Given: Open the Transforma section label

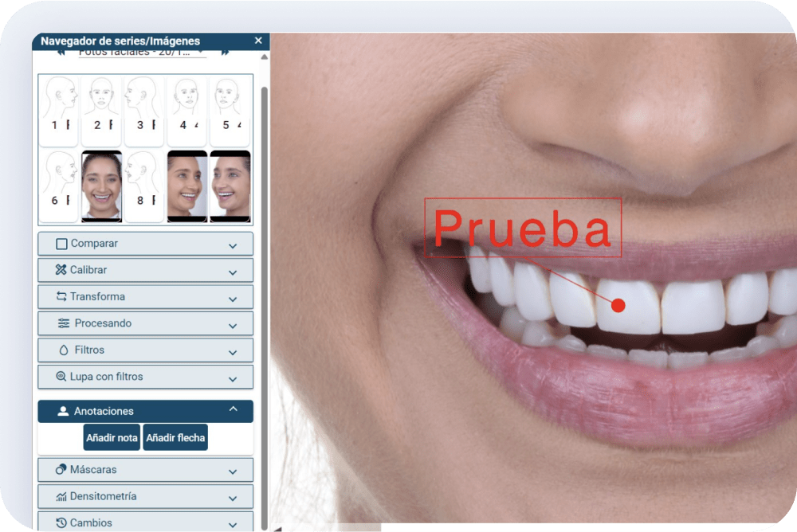Looking at the screenshot, I should (97, 297).
